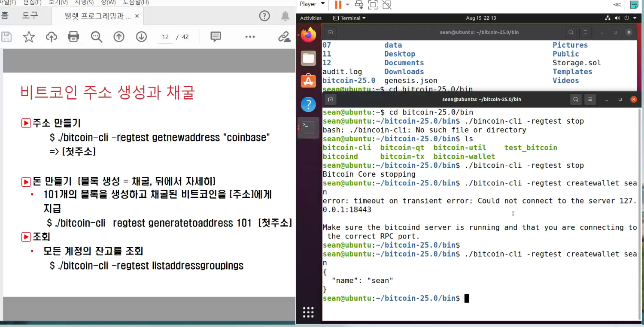Select the 웰렛 프로그래밍과 document tab
This screenshot has width=644, height=327.
tap(97, 16)
